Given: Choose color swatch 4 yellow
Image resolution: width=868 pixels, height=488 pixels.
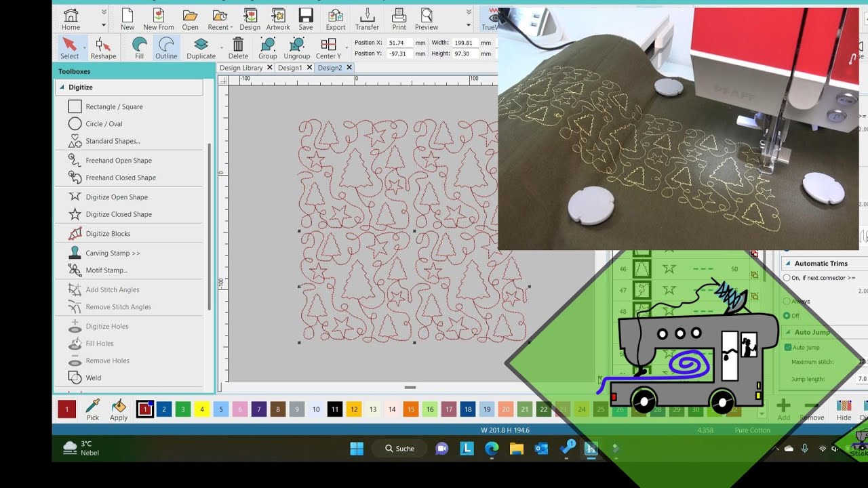Looking at the screenshot, I should [202, 409].
